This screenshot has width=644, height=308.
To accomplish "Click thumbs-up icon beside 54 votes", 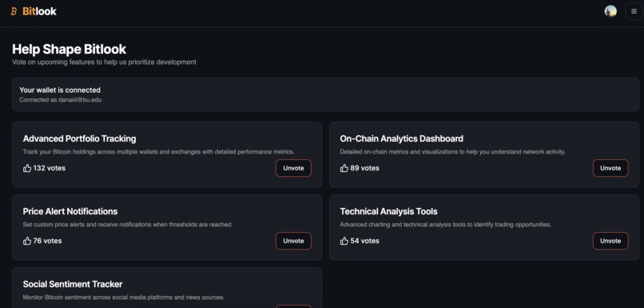I will (344, 241).
